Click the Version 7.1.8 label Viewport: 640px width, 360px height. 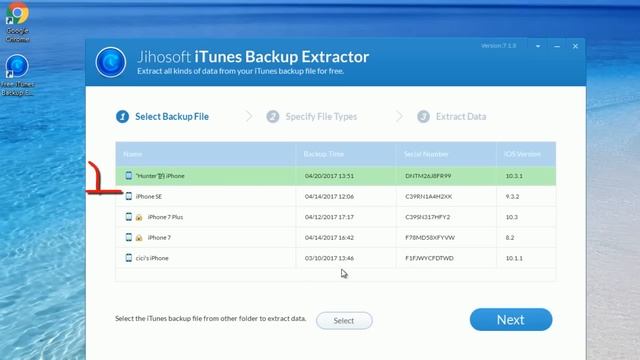pyautogui.click(x=498, y=46)
